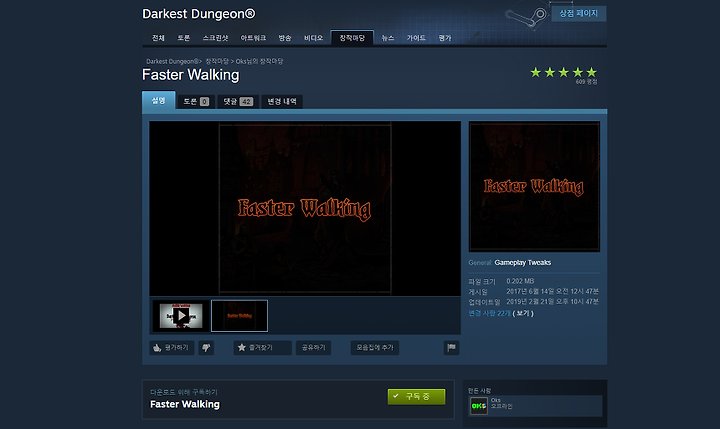Open the item 토론 0 tab
Viewport: 720px width, 429px height.
pyautogui.click(x=196, y=102)
